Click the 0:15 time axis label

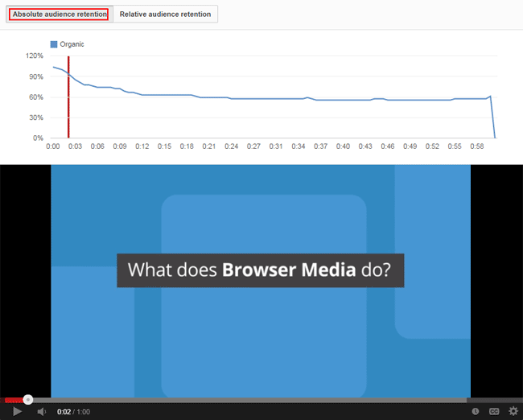tap(164, 146)
